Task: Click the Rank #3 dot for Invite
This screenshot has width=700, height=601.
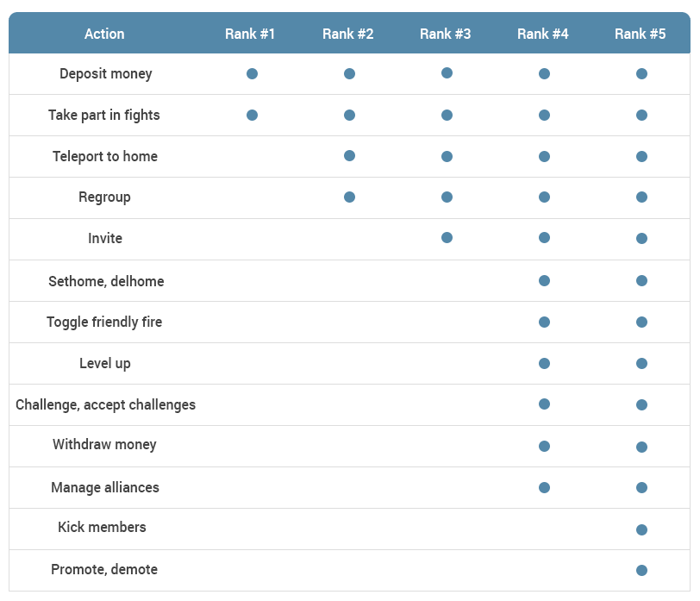Action: [447, 238]
